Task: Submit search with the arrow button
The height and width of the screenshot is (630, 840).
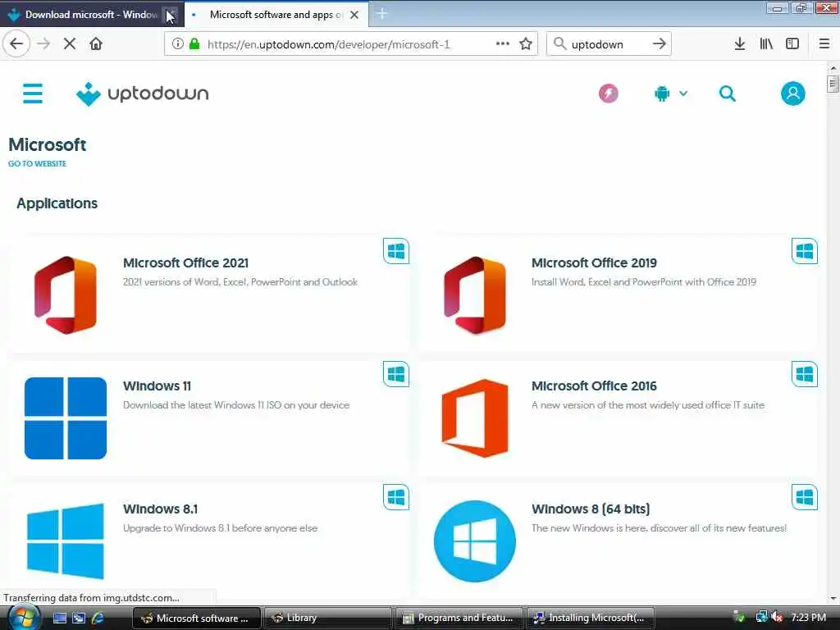Action: [660, 44]
